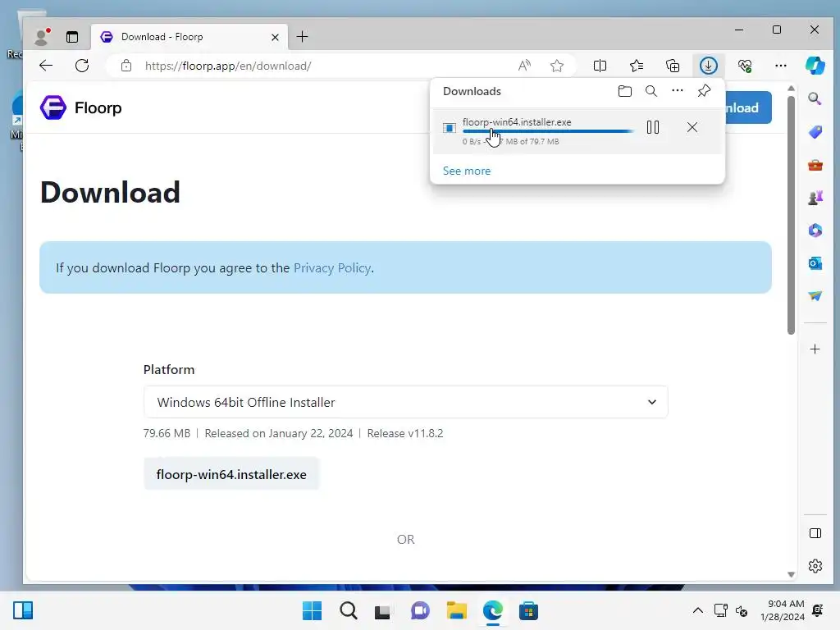Expand the Platform dropdown
The image size is (840, 630).
[405, 402]
